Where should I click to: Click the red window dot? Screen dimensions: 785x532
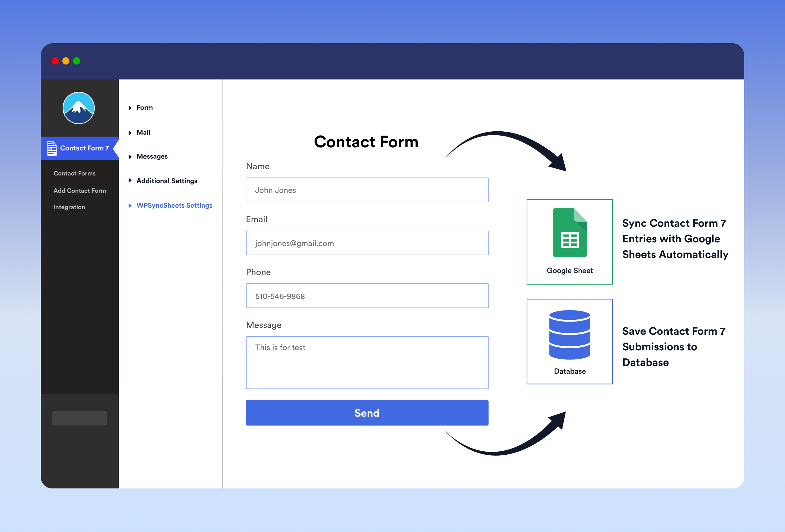tap(55, 61)
